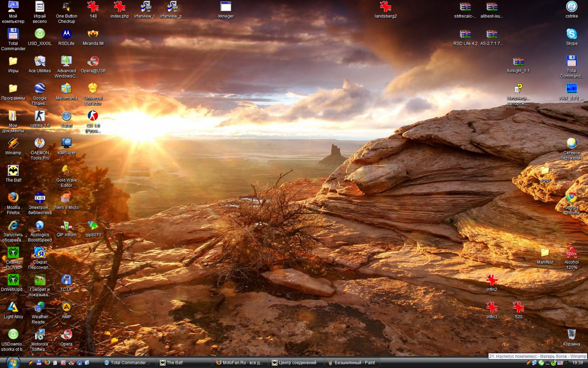The image size is (588, 368).
Task: Open the DrWebUpd icon
Action: pos(13,283)
